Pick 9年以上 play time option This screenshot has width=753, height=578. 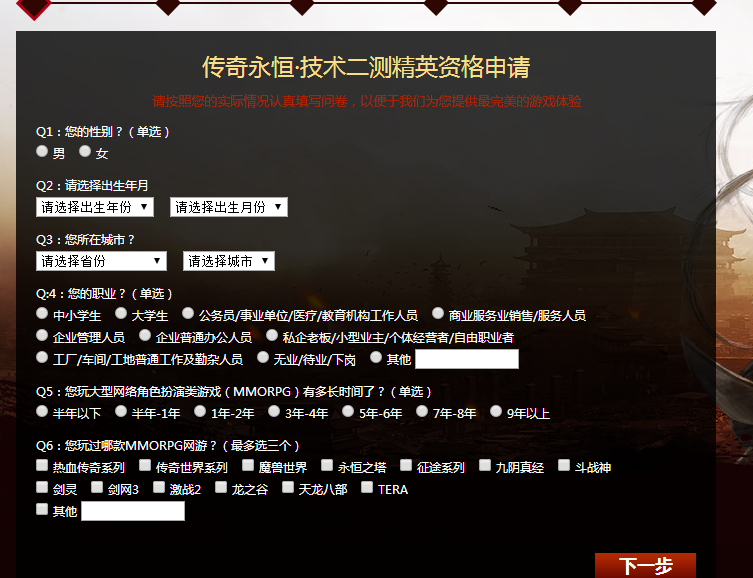coord(496,411)
